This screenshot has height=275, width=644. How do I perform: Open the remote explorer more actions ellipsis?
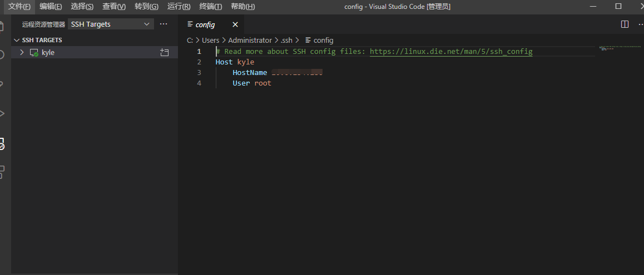[164, 24]
